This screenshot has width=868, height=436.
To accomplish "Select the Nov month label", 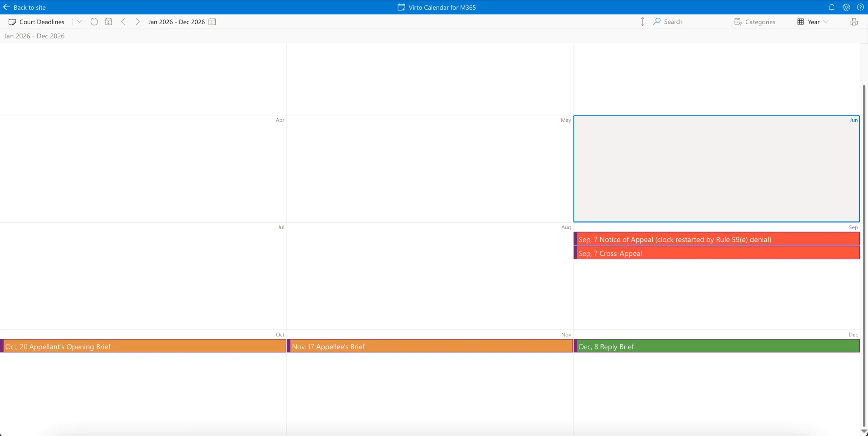I will coord(566,334).
